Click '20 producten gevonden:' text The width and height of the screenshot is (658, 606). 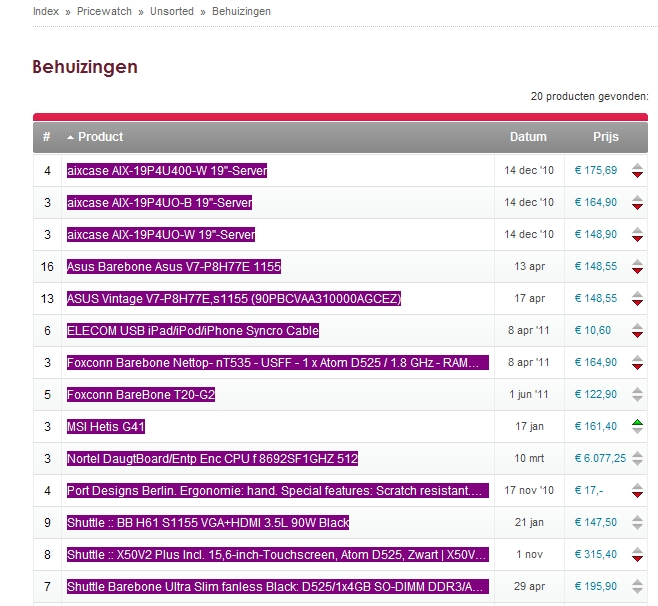(589, 96)
